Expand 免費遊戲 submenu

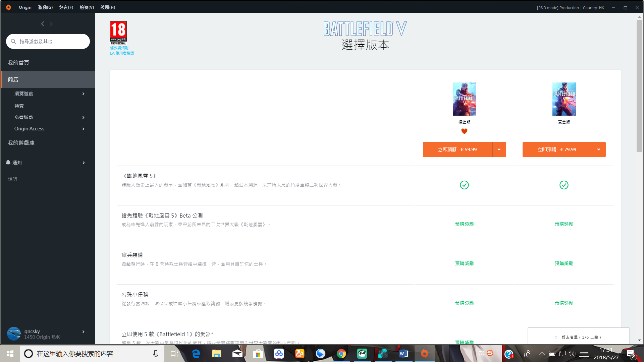tap(84, 117)
